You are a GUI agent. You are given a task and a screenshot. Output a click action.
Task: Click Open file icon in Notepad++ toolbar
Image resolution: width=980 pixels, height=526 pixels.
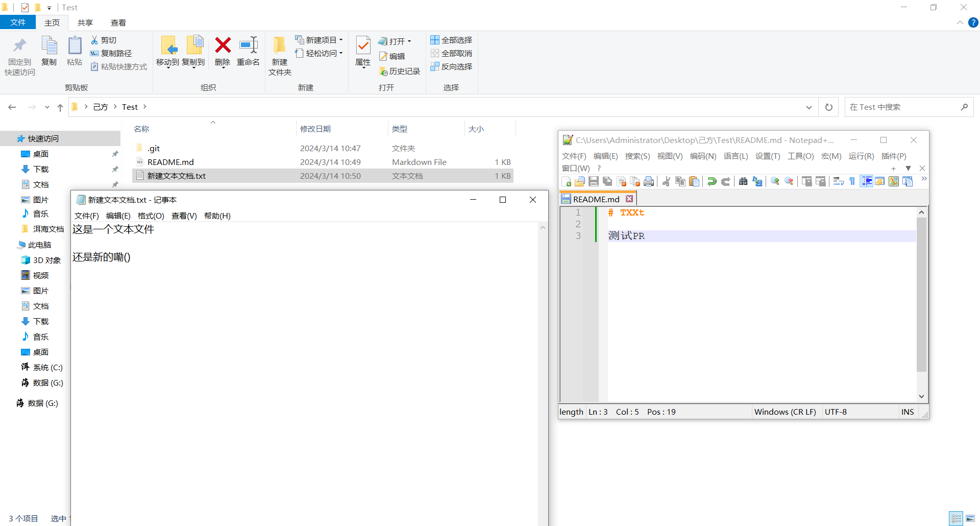point(580,181)
